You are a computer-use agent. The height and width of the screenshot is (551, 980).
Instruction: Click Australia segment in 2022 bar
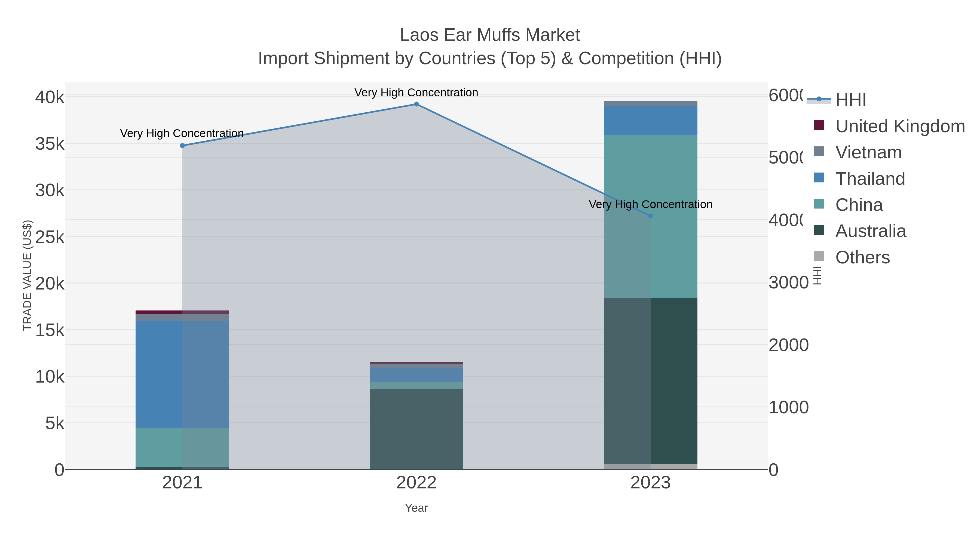click(416, 429)
